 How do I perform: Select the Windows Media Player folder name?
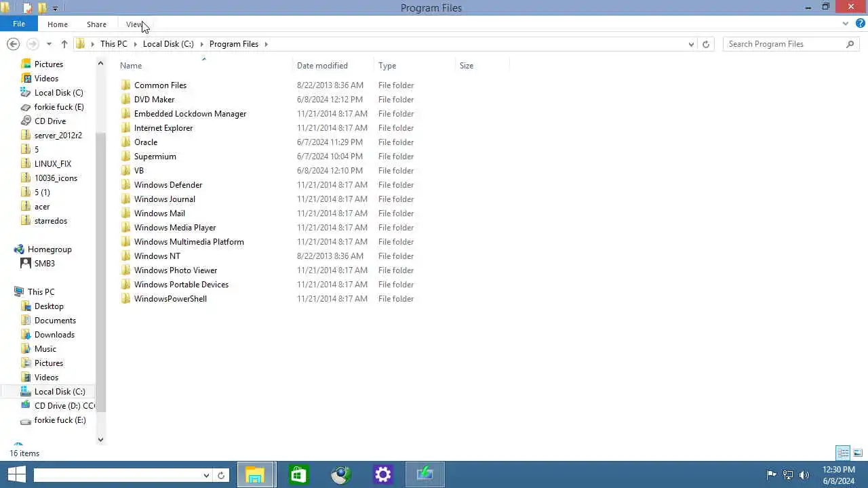click(x=175, y=228)
